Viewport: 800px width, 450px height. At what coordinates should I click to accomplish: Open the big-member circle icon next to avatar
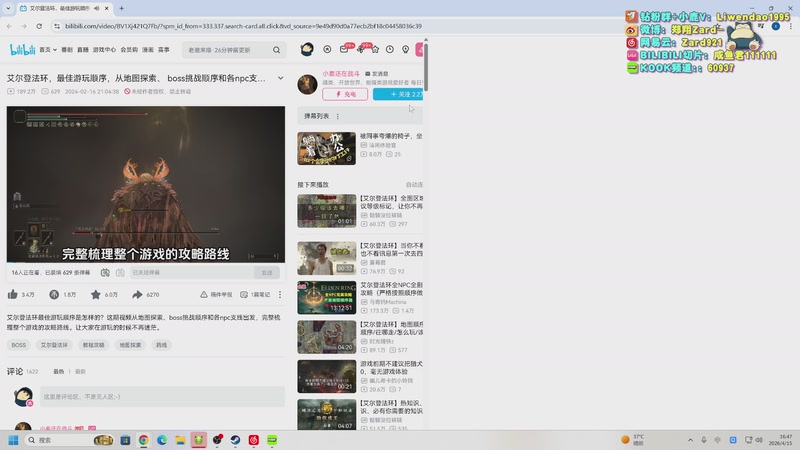[x=327, y=49]
